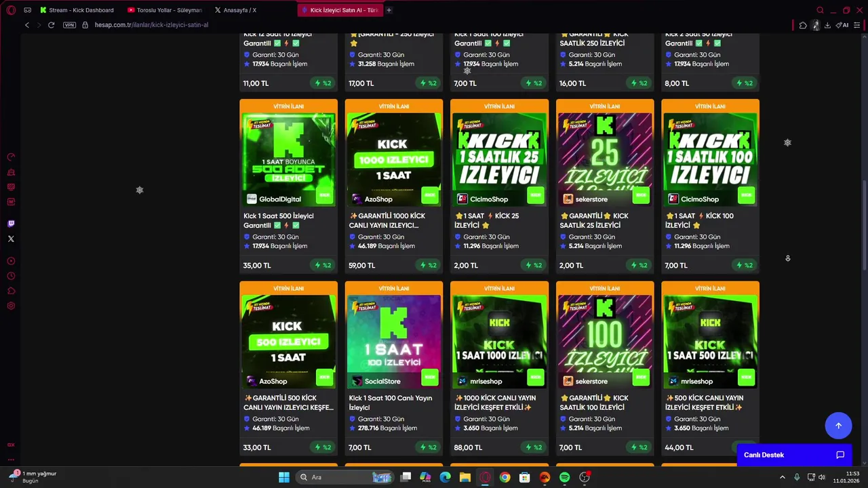The image size is (868, 488).
Task: Open mriseshop 1 Saat 1000 İzleyici thumbnail
Action: 499,342
